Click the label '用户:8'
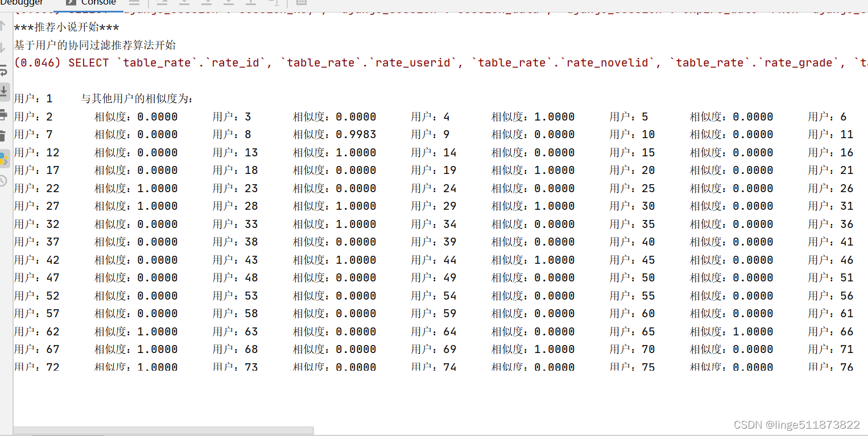Screen dimensions: 868x436 232,135
